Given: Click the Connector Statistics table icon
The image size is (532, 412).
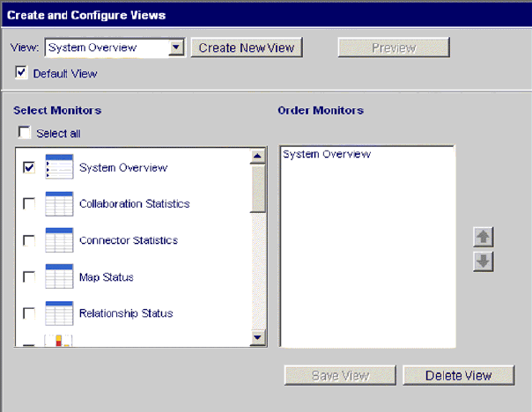Looking at the screenshot, I should [x=58, y=240].
